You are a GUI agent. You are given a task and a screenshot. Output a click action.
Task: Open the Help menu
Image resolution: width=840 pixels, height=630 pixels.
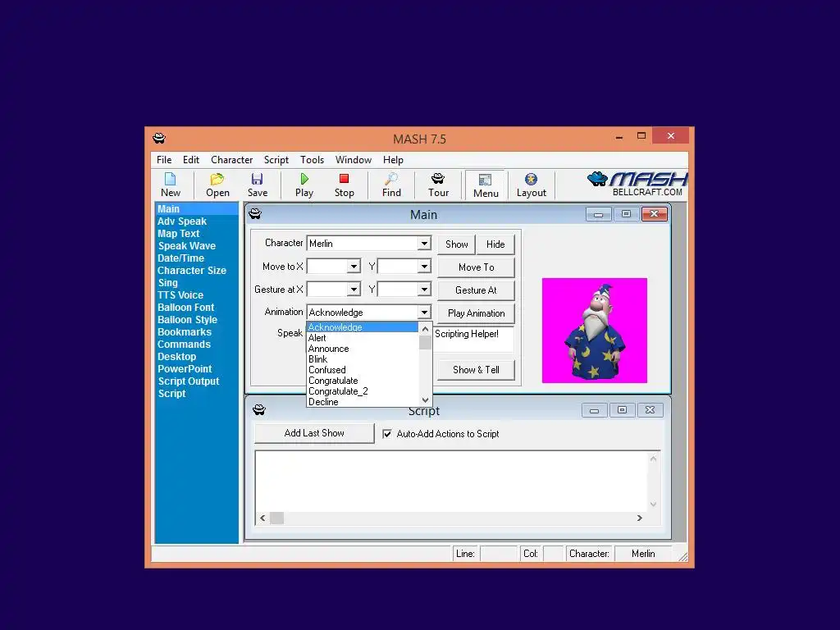pyautogui.click(x=393, y=160)
